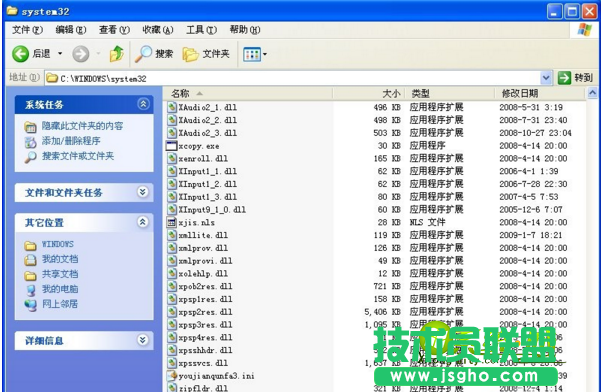Click the My Documents (我的文档) icon

pos(30,260)
